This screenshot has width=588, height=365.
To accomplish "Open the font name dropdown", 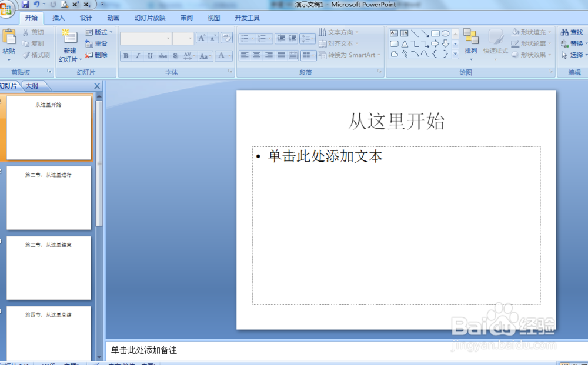I will point(168,38).
